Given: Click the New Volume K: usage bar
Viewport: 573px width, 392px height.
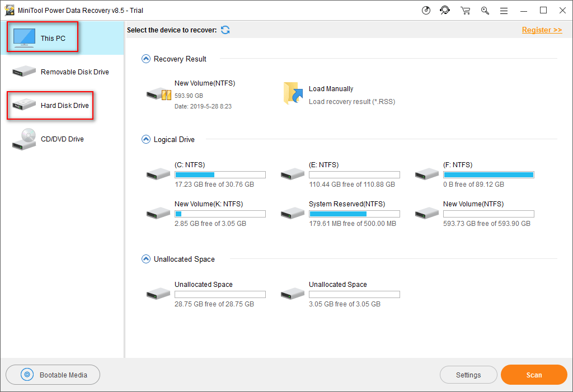Looking at the screenshot, I should point(220,214).
